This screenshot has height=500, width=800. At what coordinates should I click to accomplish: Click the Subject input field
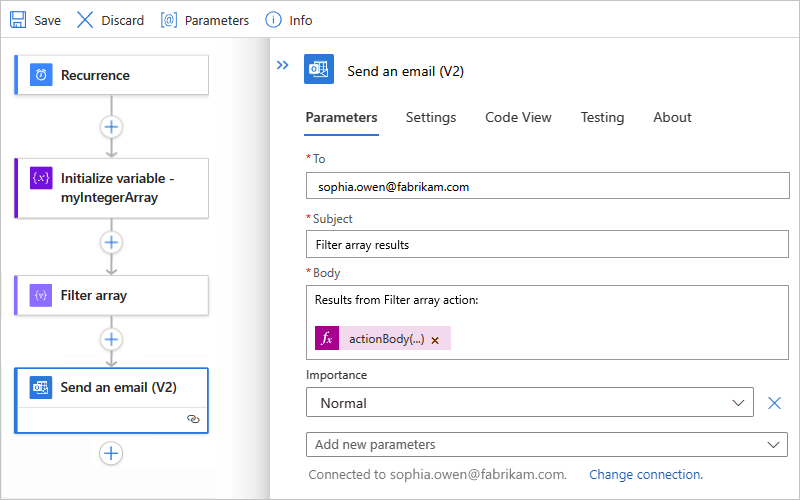click(546, 244)
